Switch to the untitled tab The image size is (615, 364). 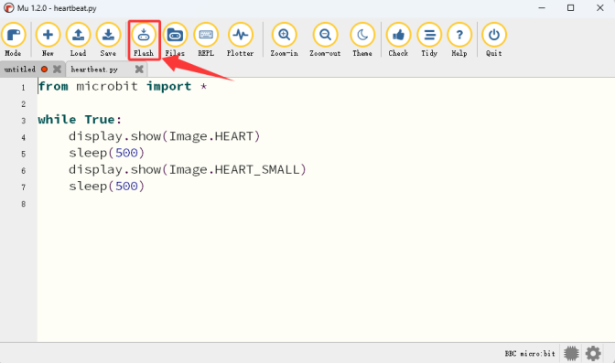tap(20, 70)
